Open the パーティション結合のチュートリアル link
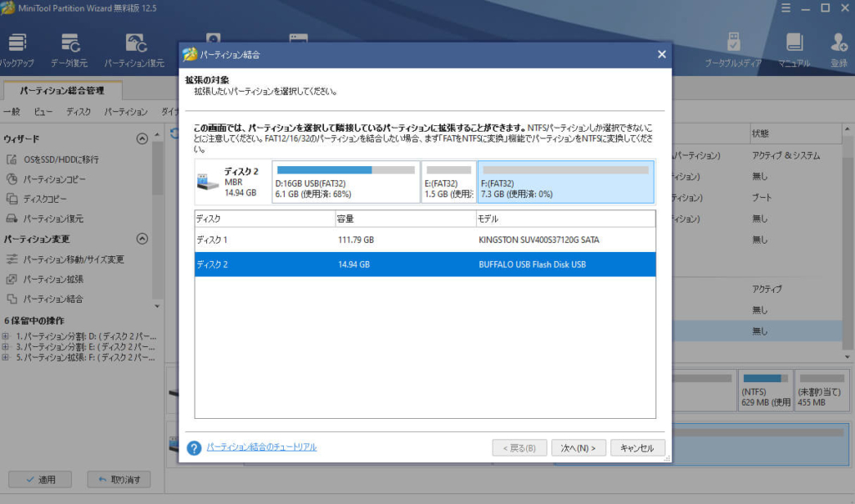This screenshot has height=504, width=855. pos(261,446)
